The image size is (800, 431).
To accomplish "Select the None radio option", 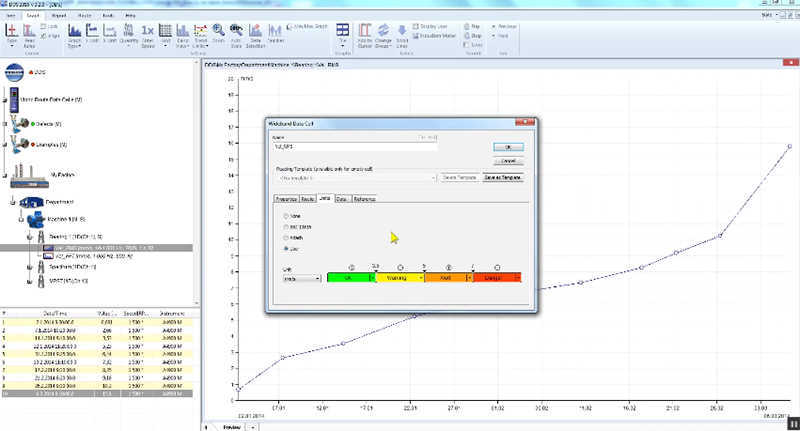I will [287, 215].
